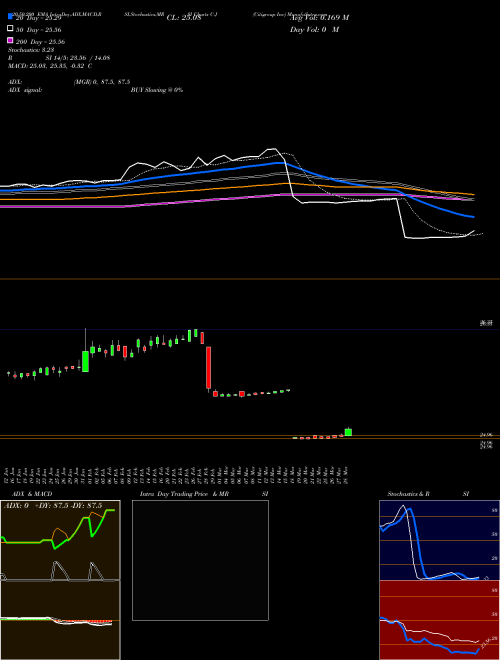Viewport: 500px width, 660px height.
Task: Click the Stochastics value line in header
Action: pos(31,50)
